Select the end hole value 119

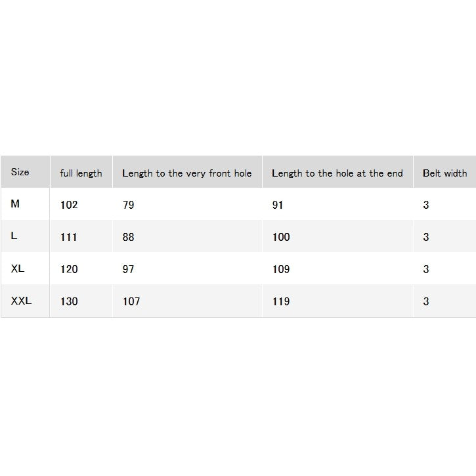coord(281,301)
